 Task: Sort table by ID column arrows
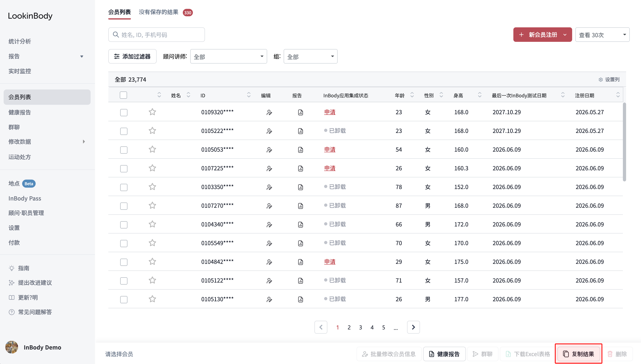pos(249,95)
